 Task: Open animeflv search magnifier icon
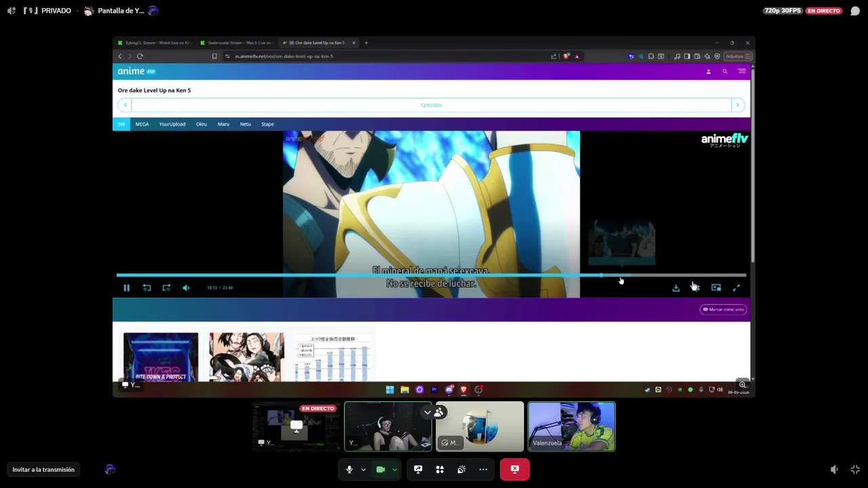[725, 71]
